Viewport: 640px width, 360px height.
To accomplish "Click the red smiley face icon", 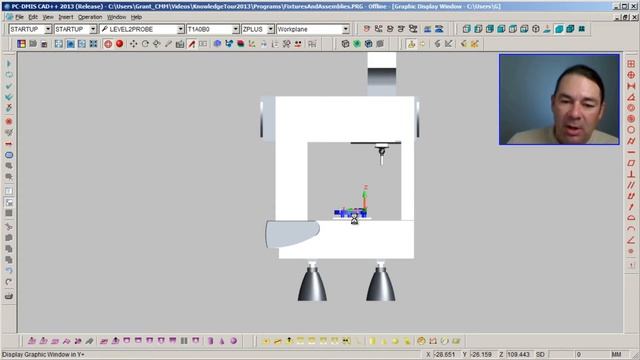I will click(x=298, y=44).
